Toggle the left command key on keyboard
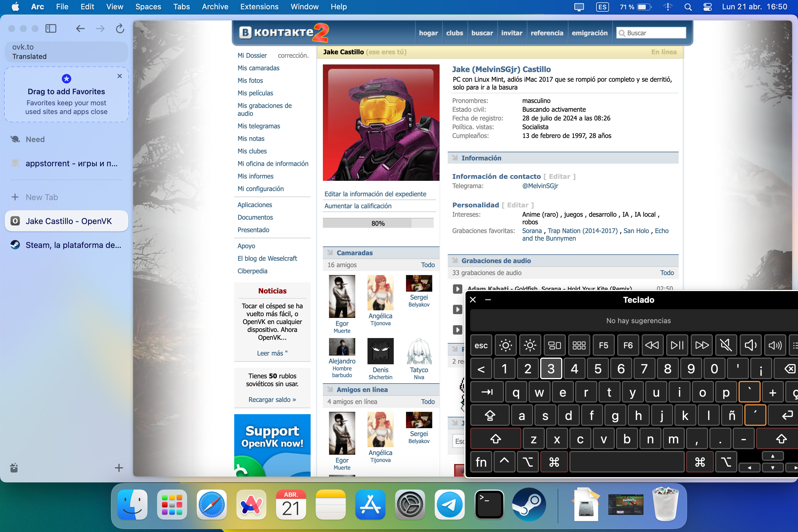The width and height of the screenshot is (798, 532). pyautogui.click(x=554, y=462)
